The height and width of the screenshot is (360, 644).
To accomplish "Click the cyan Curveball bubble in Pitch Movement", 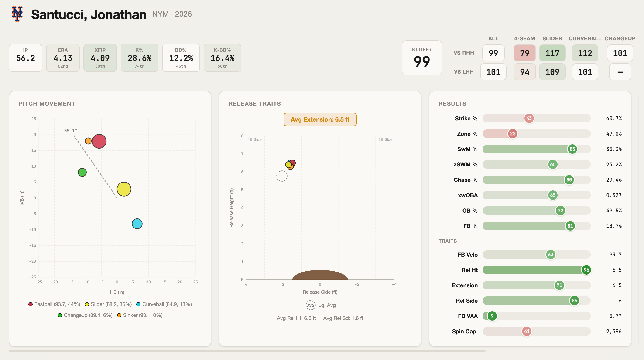I will click(x=137, y=224).
